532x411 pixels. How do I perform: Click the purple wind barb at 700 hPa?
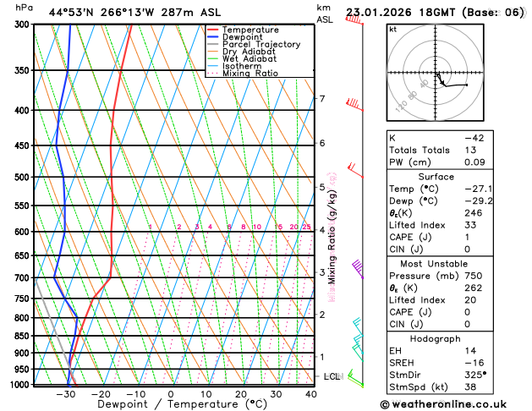tap(358, 269)
